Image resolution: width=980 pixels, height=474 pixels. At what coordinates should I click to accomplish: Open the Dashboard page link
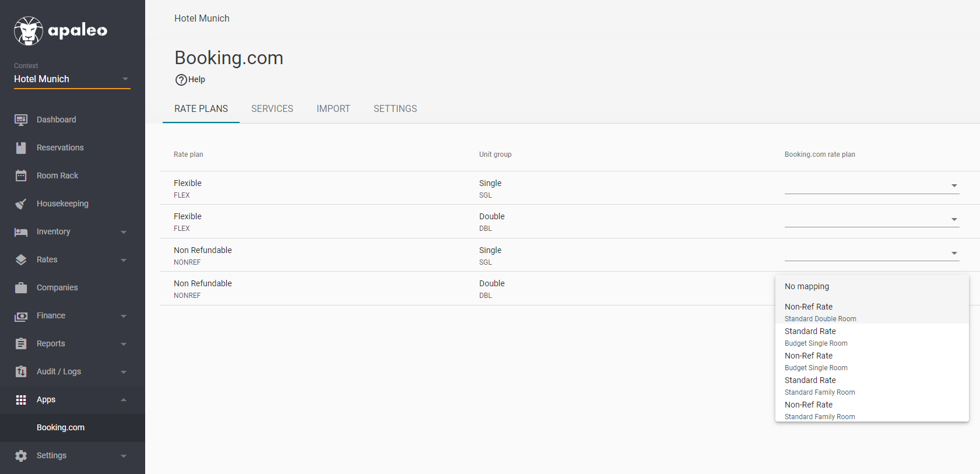click(x=57, y=120)
